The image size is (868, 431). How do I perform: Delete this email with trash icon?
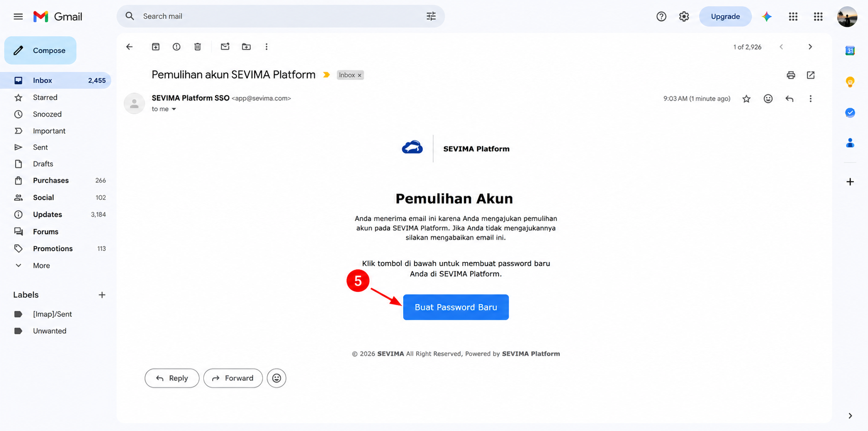[197, 47]
